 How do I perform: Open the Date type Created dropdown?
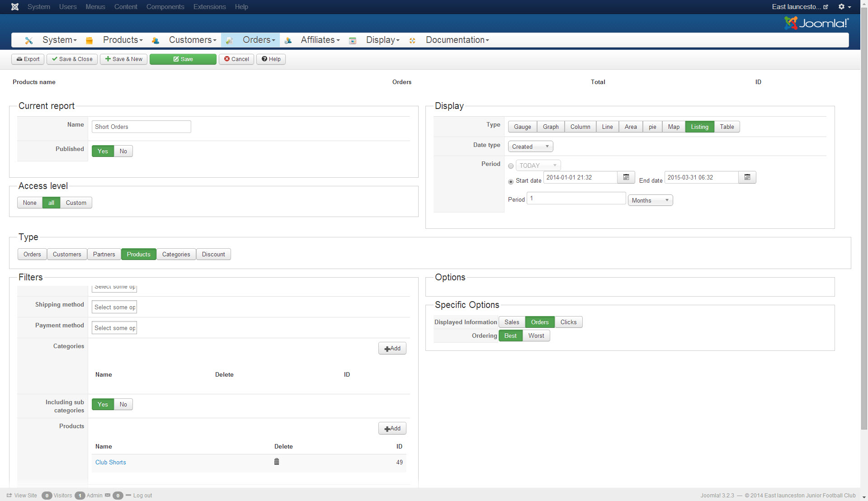(x=530, y=147)
